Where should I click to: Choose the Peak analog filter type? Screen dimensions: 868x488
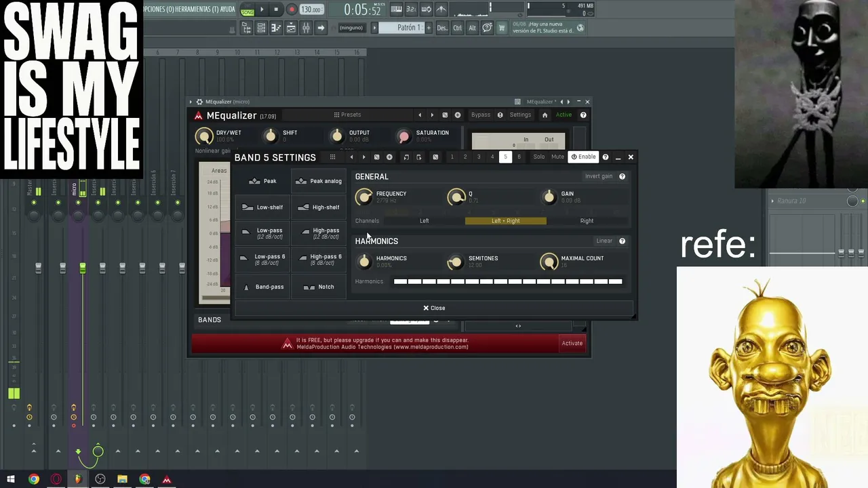(319, 181)
